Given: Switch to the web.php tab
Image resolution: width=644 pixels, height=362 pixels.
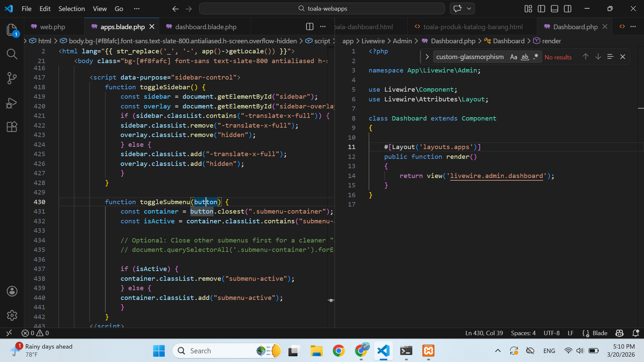Looking at the screenshot, I should pos(52,27).
